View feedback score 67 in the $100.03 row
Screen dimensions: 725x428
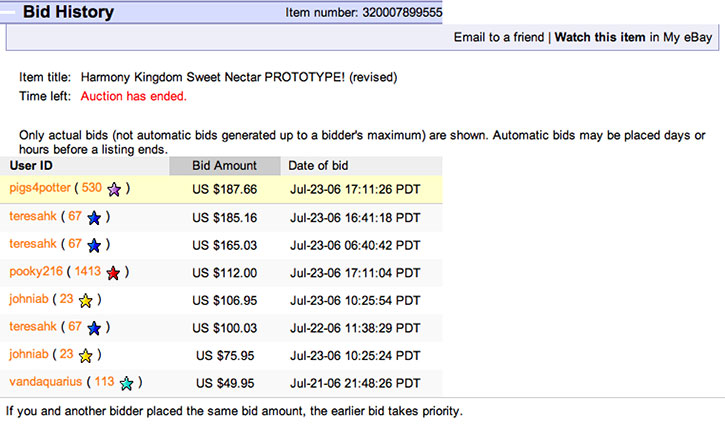point(75,326)
